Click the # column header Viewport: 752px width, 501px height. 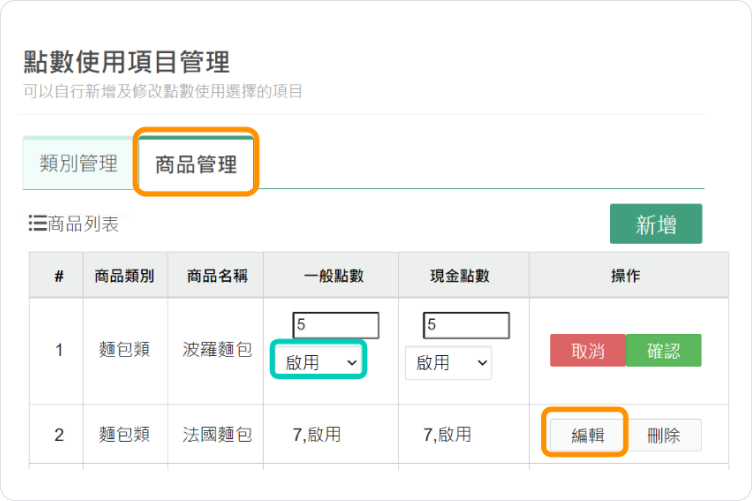pyautogui.click(x=57, y=275)
